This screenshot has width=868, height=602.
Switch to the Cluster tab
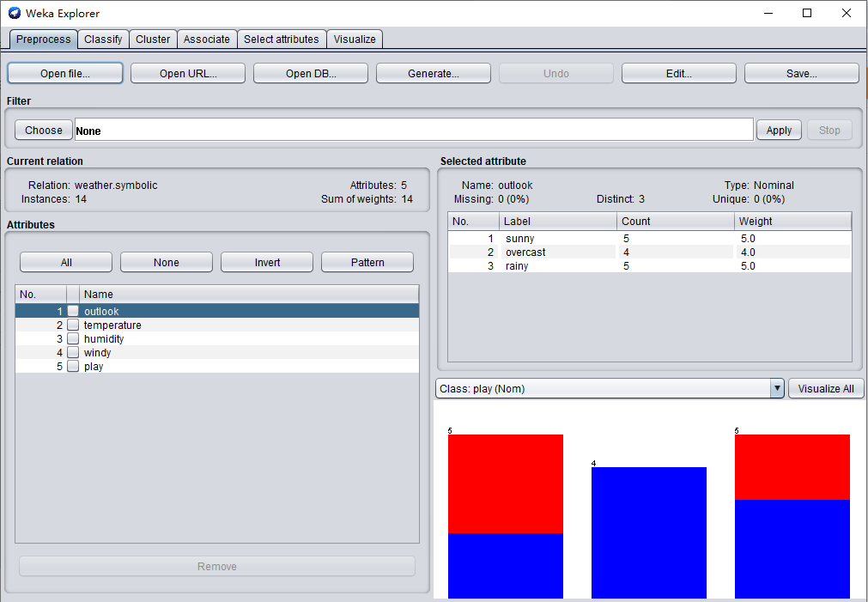pos(153,40)
